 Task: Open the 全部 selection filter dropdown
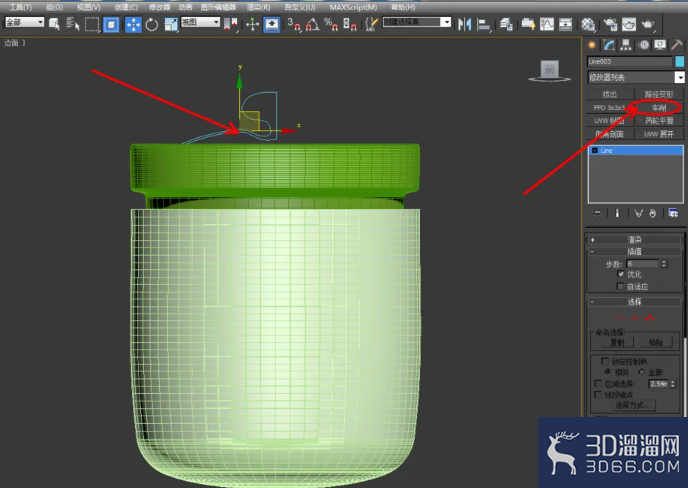(25, 22)
